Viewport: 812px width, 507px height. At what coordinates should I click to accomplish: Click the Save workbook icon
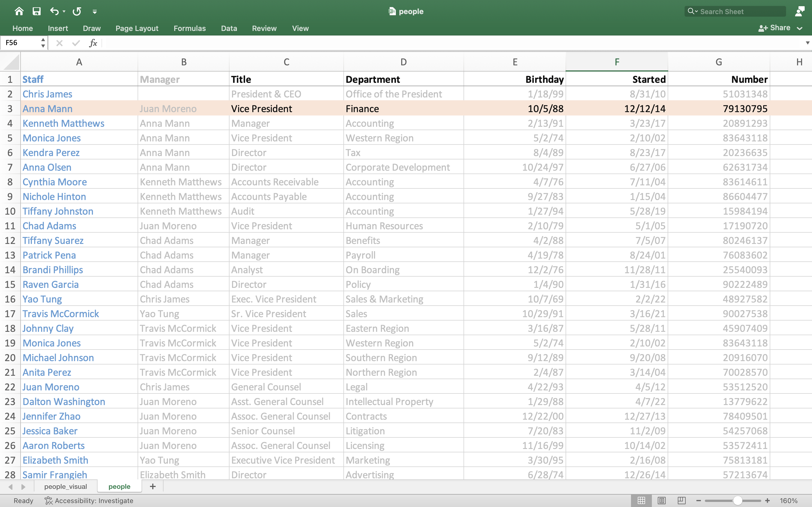tap(36, 10)
